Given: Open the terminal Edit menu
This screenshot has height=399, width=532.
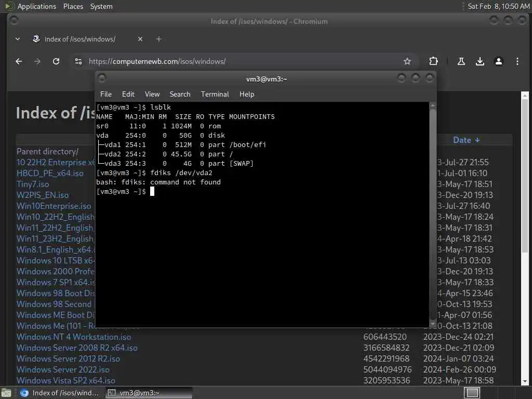Looking at the screenshot, I should click(x=128, y=95).
